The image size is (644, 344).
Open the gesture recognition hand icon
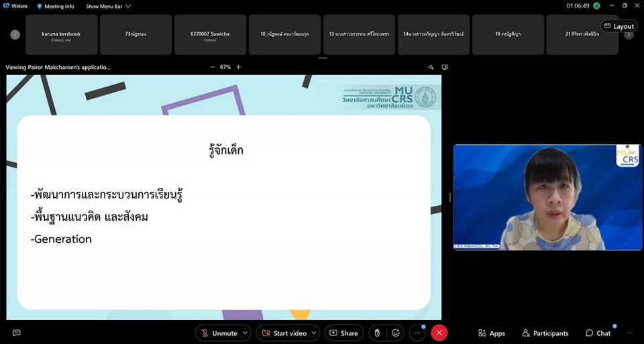pos(377,333)
